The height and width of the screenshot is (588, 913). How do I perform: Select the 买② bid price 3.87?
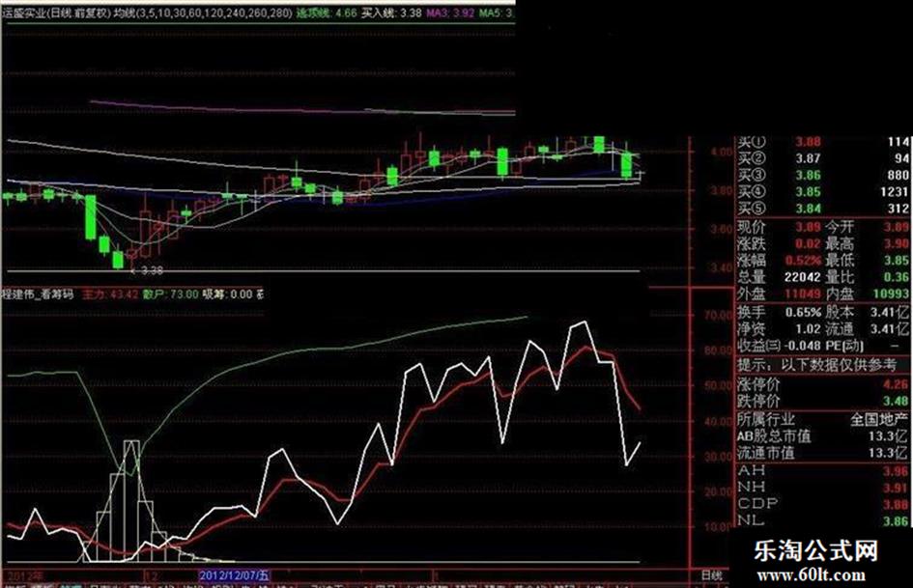[809, 158]
